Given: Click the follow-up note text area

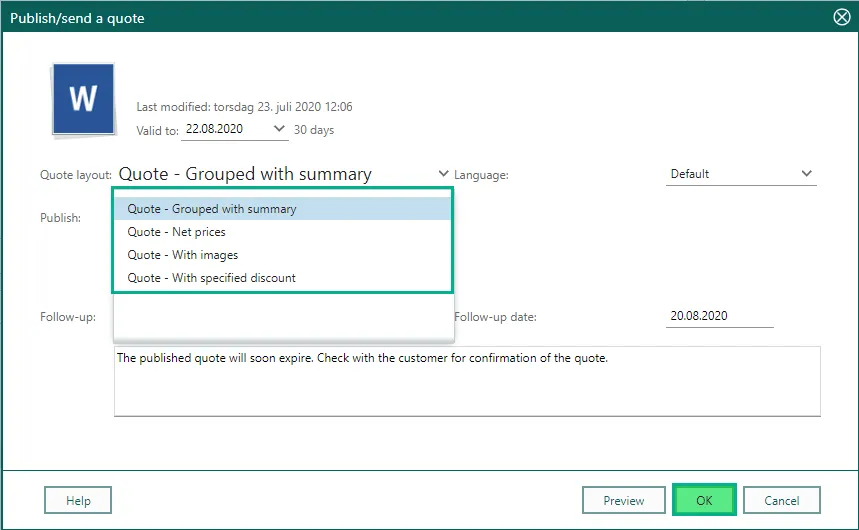Looking at the screenshot, I should [x=466, y=385].
